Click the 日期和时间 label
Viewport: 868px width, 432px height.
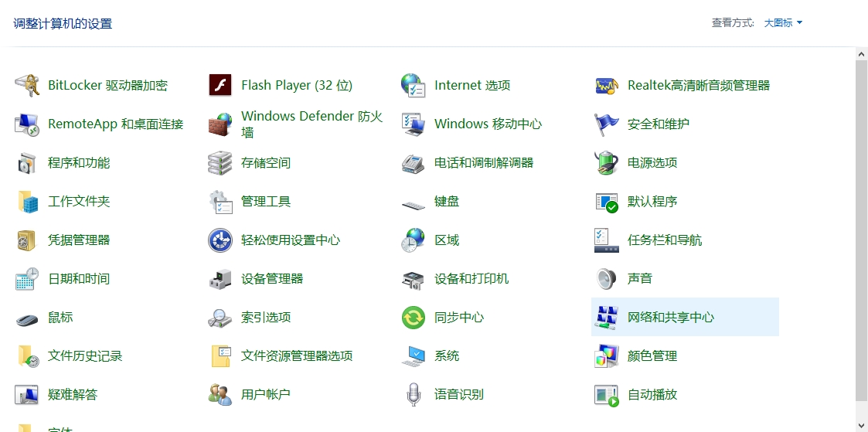(x=79, y=278)
